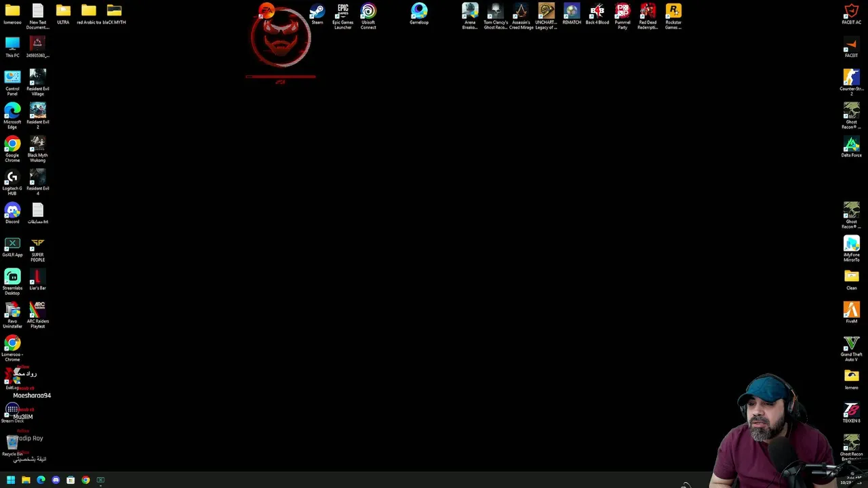Select the REMATCH game shortcut
Image resolution: width=868 pixels, height=488 pixels.
pos(572,14)
